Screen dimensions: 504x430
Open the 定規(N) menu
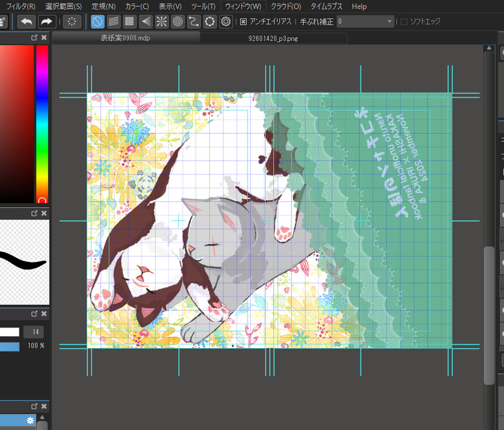(103, 6)
